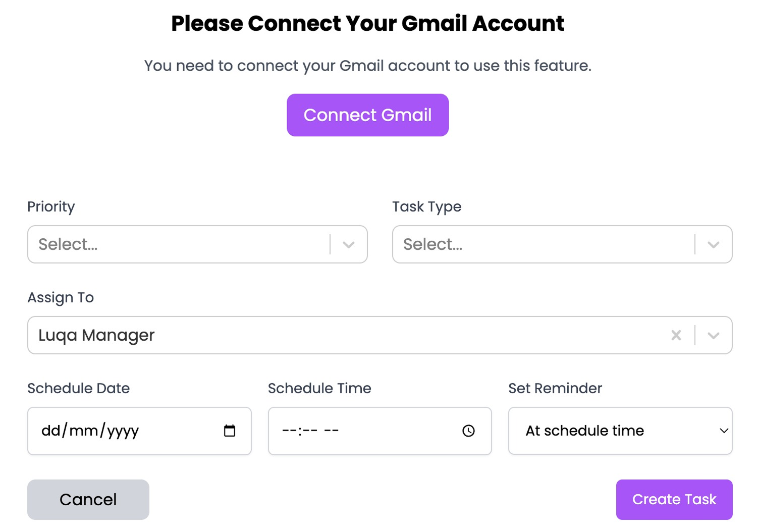
Task: Click the Assign To field label
Action: 61,298
